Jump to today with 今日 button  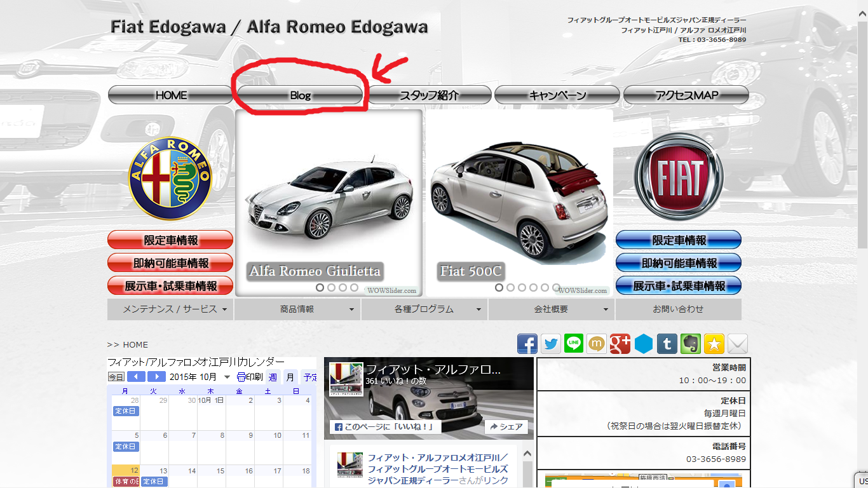click(x=116, y=377)
